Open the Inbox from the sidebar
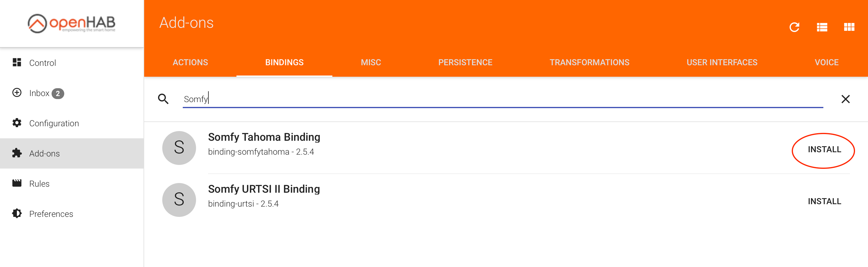The width and height of the screenshot is (868, 267). pyautogui.click(x=39, y=93)
